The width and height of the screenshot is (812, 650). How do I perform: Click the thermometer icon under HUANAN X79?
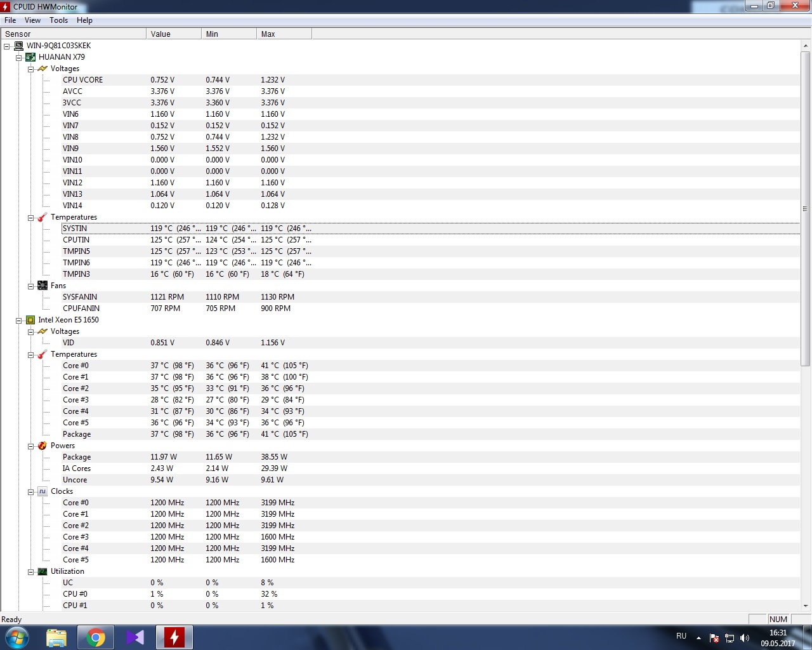(43, 217)
